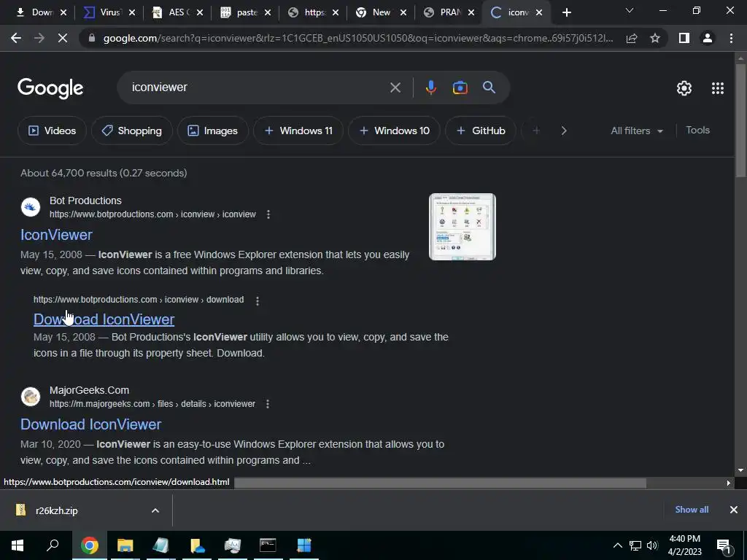Open the All filters dropdown

click(637, 131)
